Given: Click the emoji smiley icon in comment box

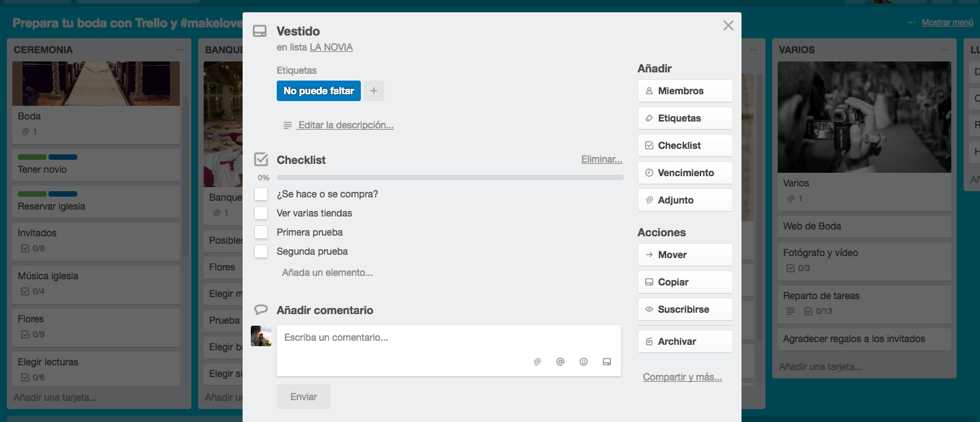Looking at the screenshot, I should [584, 362].
